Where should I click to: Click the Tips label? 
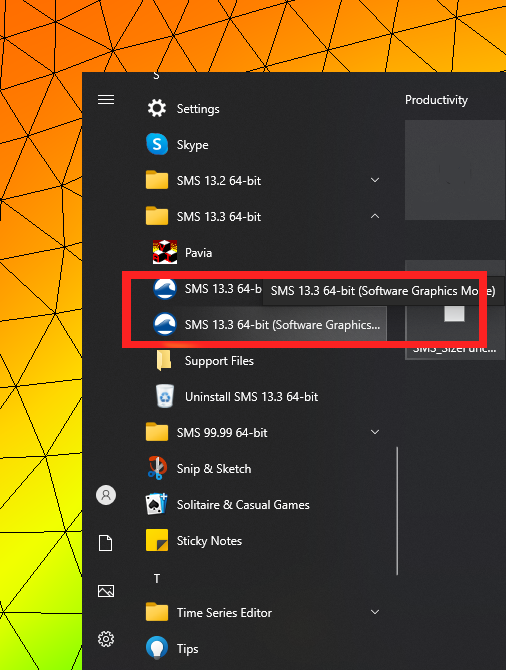click(x=188, y=649)
